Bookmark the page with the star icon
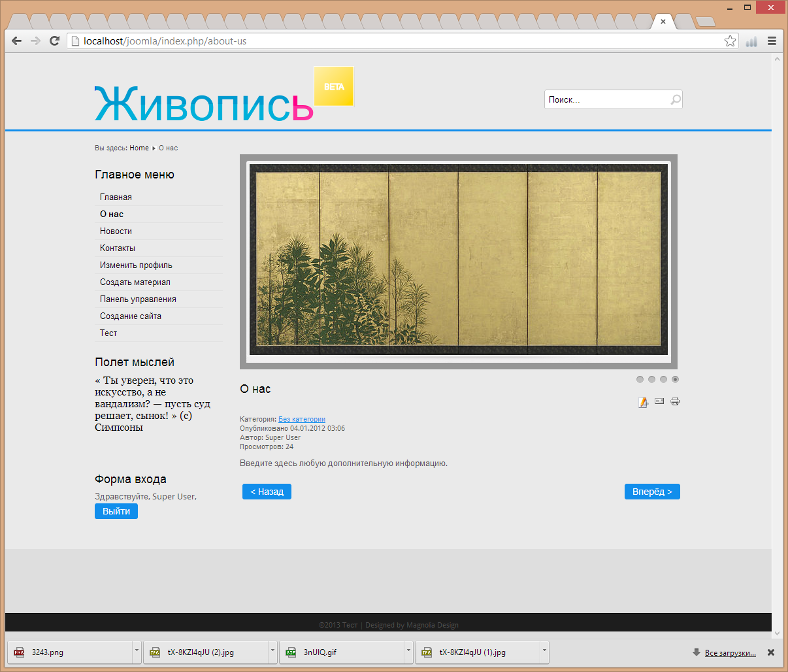Viewport: 788px width, 672px height. pyautogui.click(x=730, y=41)
